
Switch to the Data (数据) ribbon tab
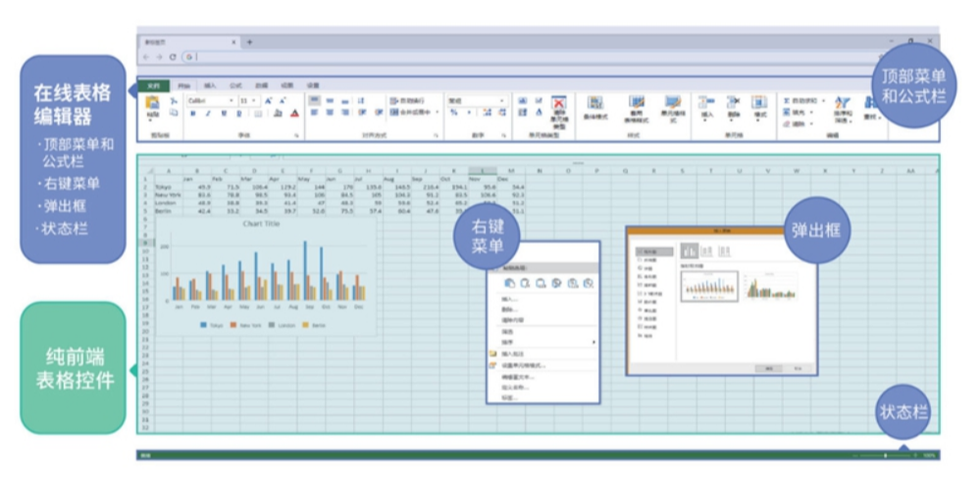click(262, 85)
